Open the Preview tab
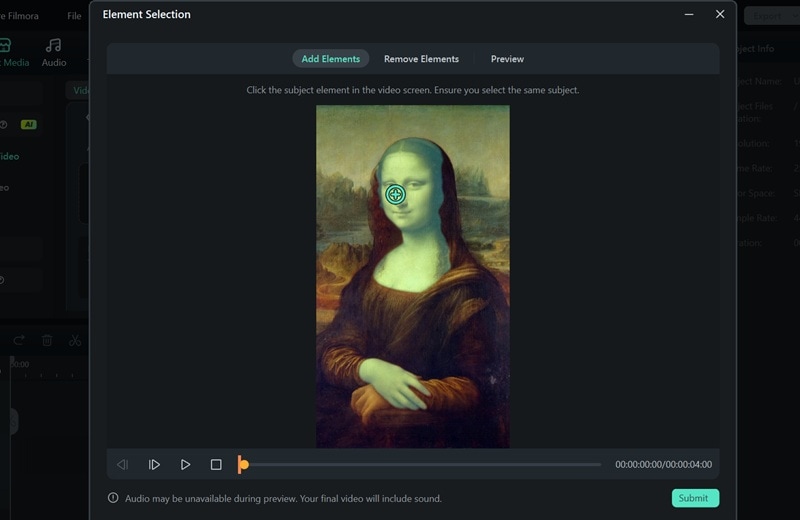The image size is (800, 520). [507, 59]
